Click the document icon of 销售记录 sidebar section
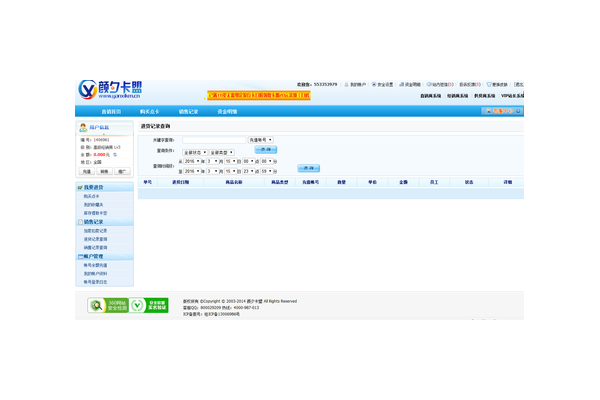 point(80,222)
